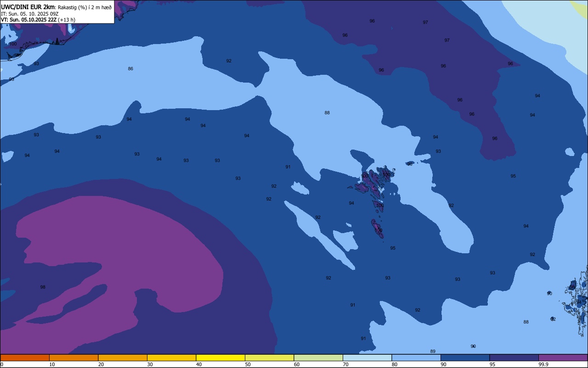Image resolution: width=588 pixels, height=368 pixels.
Task: Select the 50–60 yellow-green legend swatch
Action: coord(269,357)
